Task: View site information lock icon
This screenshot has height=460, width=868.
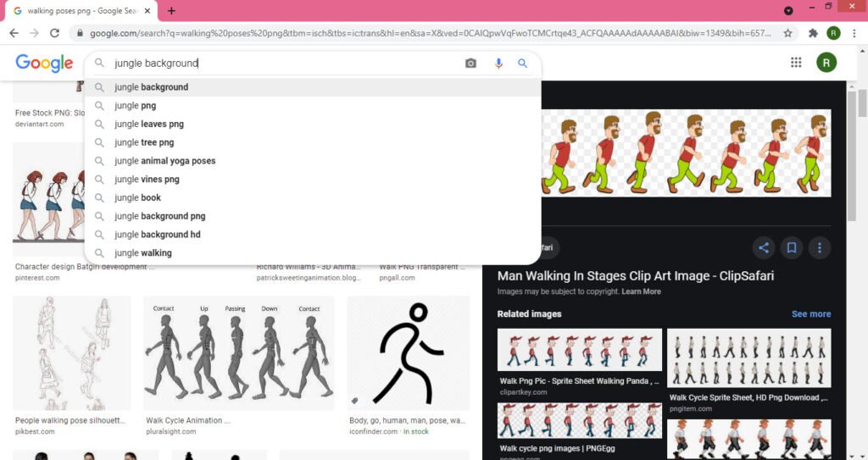Action: coord(81,33)
